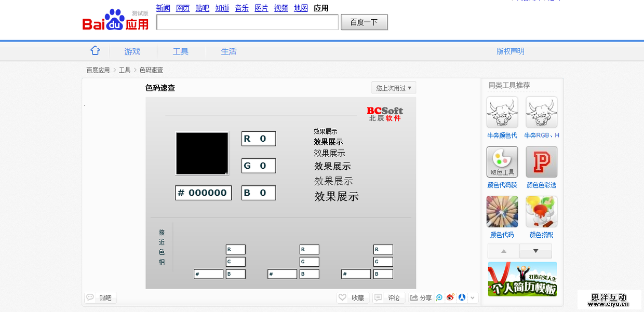Click the down arrow in recommendations panel
This screenshot has height=312, width=644.
click(x=535, y=251)
